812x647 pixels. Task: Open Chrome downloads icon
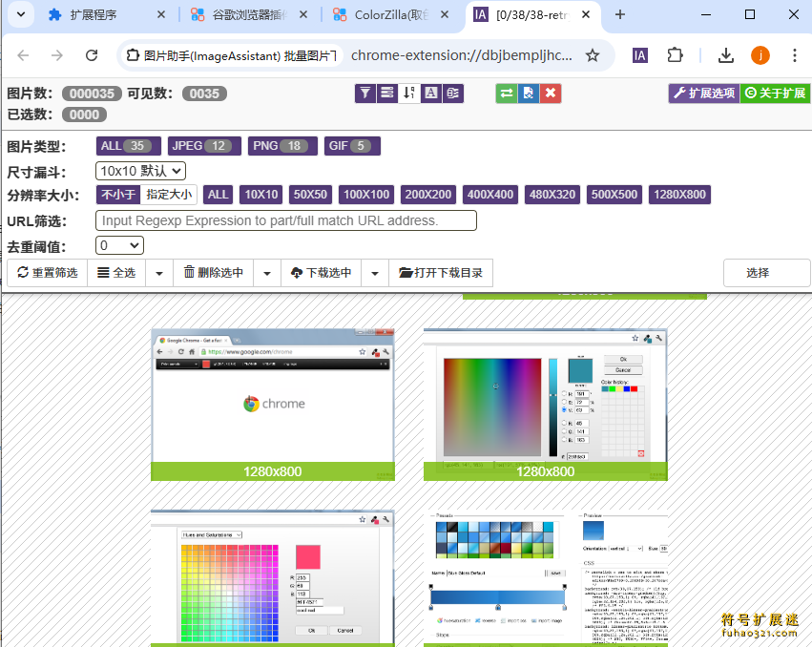coord(725,55)
